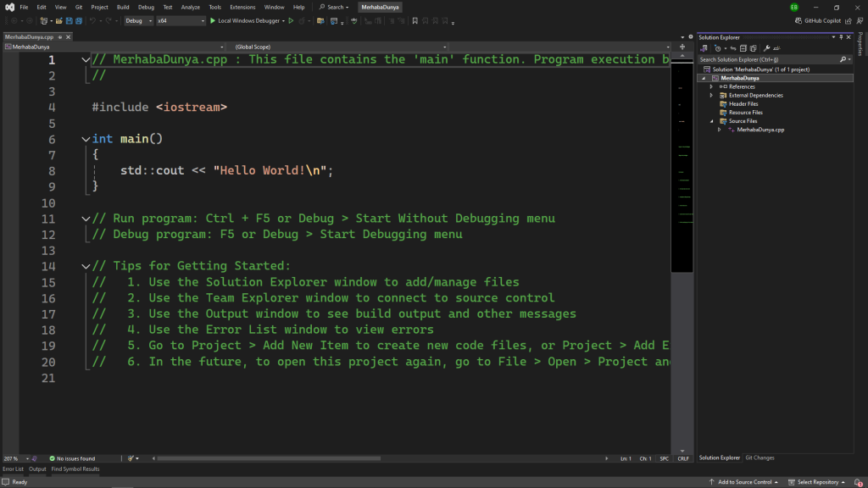Run with Local Windows Debugger button
Viewport: 868px width, 488px height.
tap(246, 20)
